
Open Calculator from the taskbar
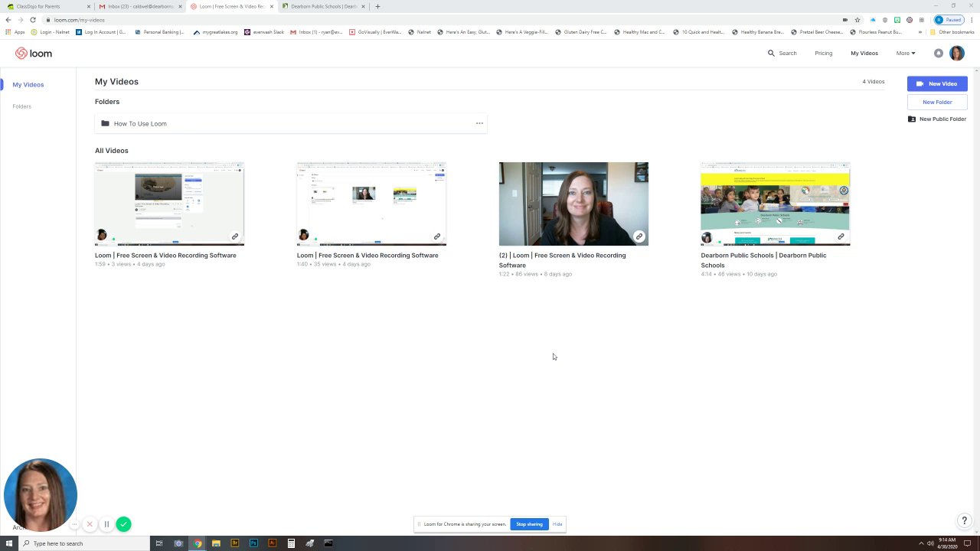click(x=291, y=543)
